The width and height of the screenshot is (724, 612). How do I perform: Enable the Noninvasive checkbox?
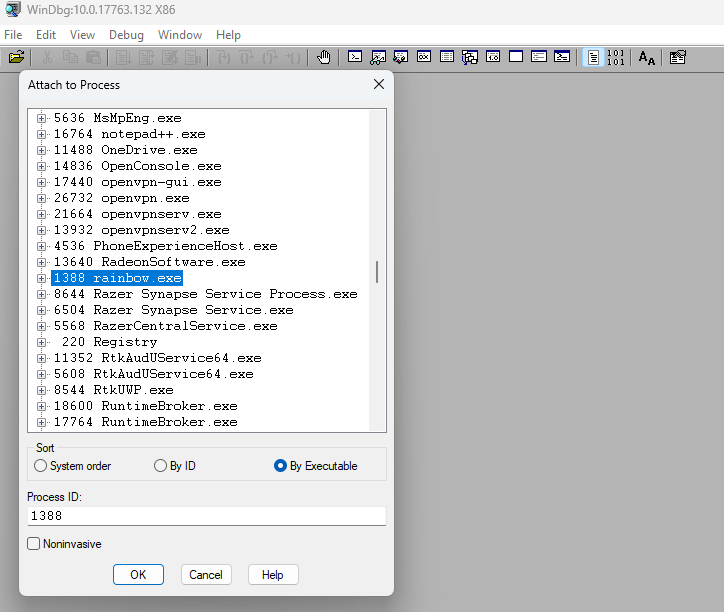tap(33, 544)
